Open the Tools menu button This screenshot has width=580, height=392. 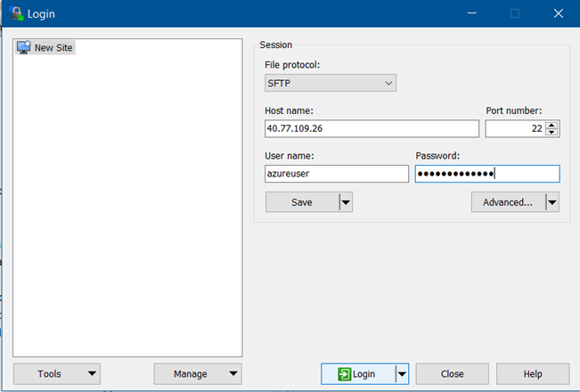pos(57,373)
